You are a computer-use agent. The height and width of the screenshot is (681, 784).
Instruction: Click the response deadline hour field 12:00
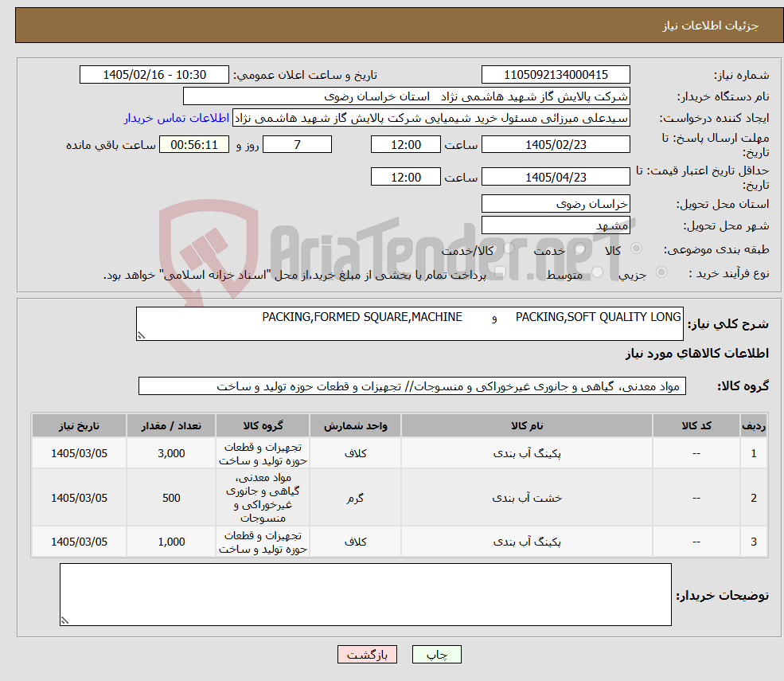tap(405, 145)
